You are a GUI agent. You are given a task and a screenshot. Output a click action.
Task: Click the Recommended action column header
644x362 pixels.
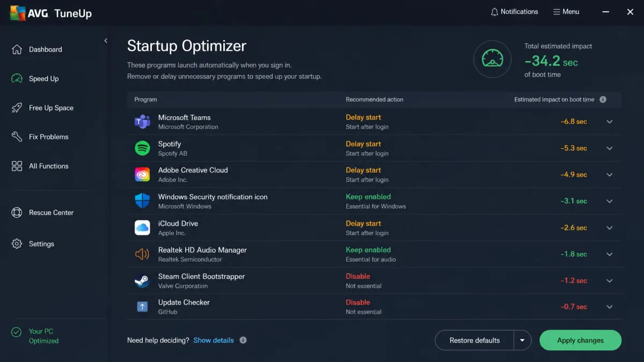375,99
